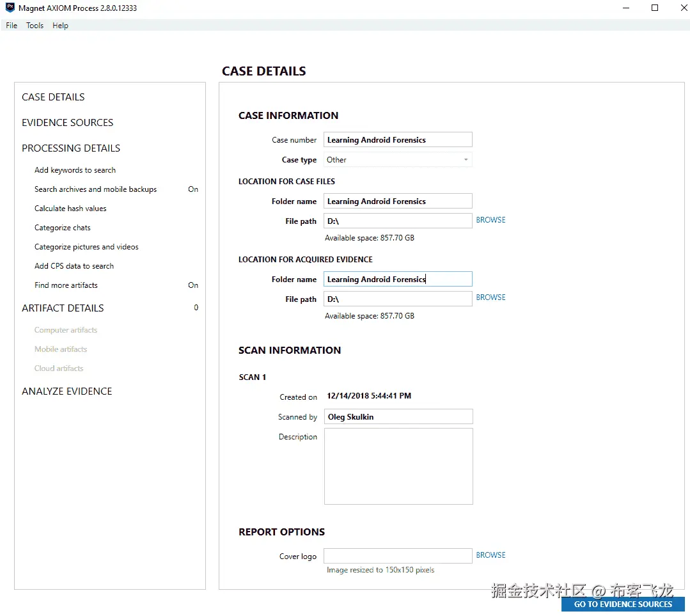Minimize the AXIOM Process window
This screenshot has height=616, width=690.
point(626,8)
